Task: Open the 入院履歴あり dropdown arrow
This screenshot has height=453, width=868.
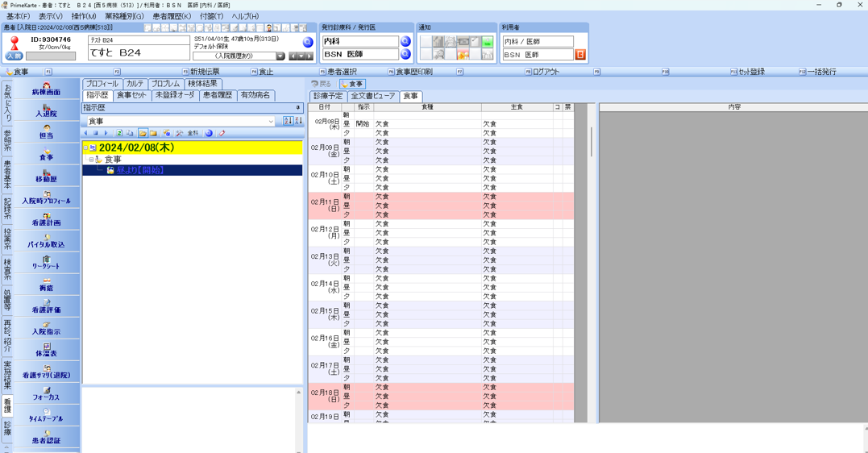Action: pos(280,56)
